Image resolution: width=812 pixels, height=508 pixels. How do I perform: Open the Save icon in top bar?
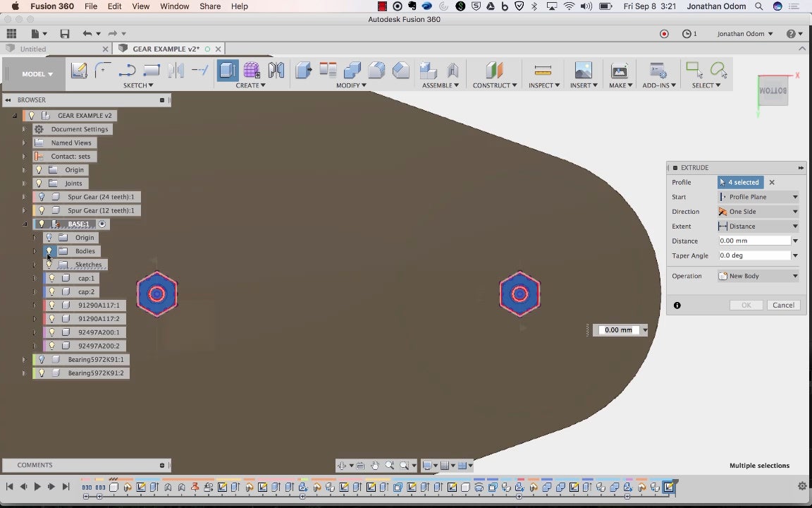65,34
